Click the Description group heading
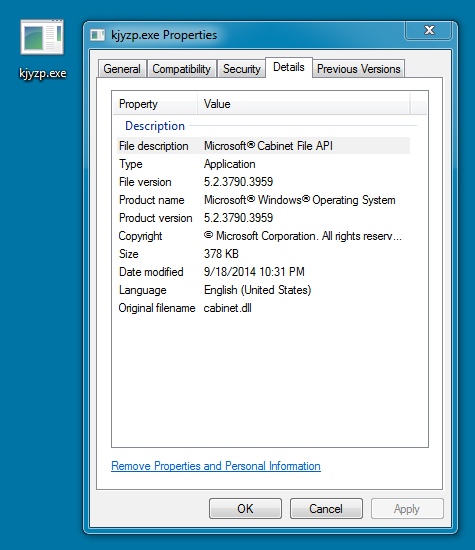The height and width of the screenshot is (550, 475). [155, 126]
